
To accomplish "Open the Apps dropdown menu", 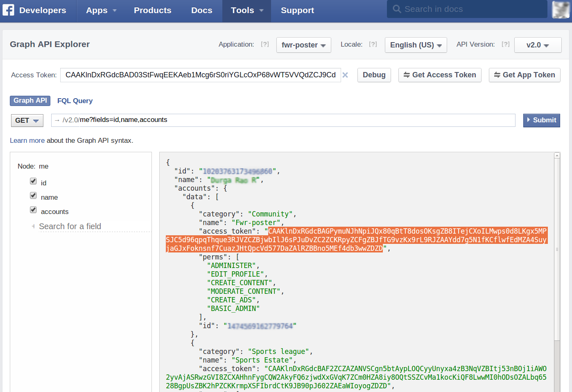I will [101, 11].
